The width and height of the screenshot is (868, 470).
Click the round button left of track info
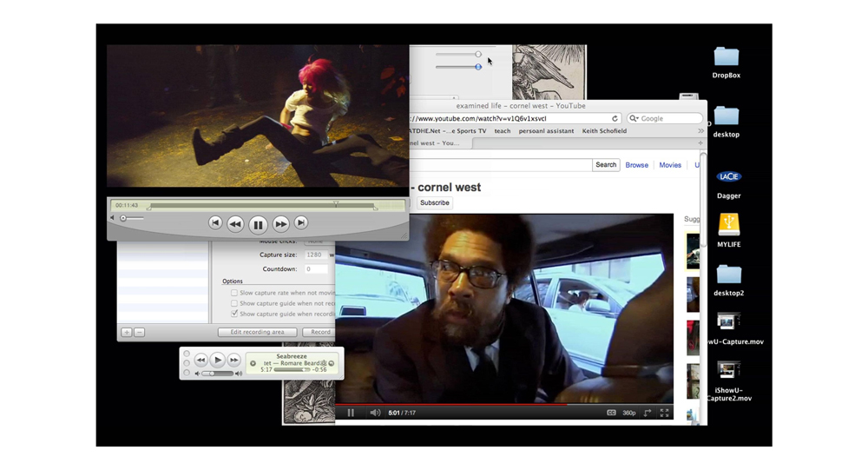click(x=253, y=364)
